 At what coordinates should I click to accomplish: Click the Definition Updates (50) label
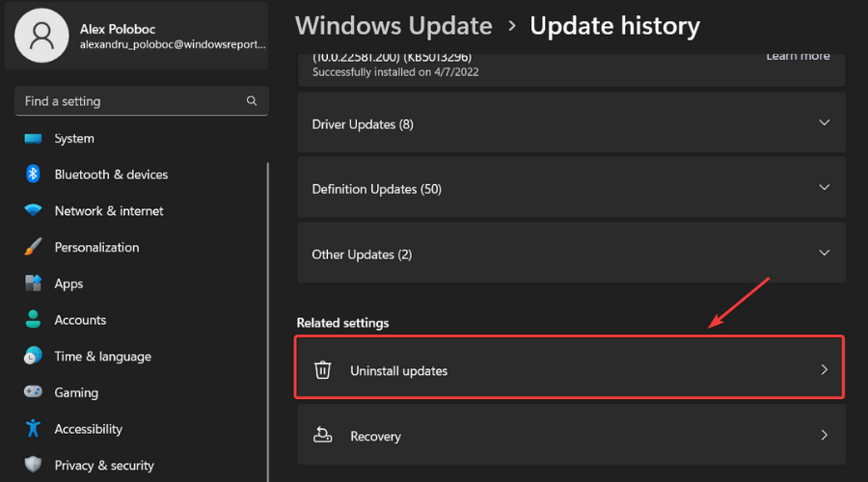click(x=376, y=189)
